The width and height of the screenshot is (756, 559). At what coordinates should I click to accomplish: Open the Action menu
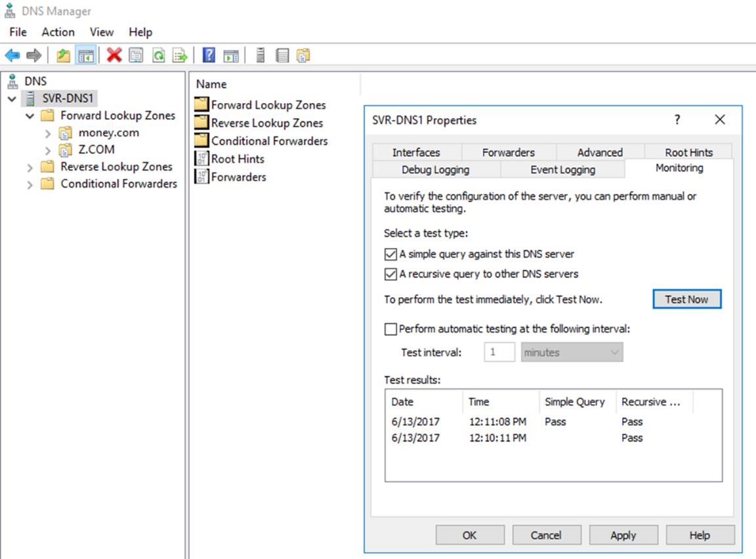(x=58, y=32)
